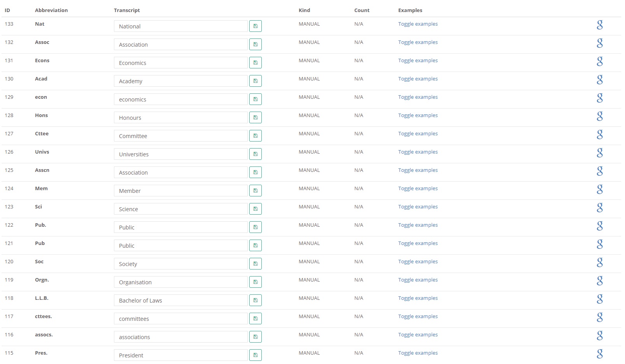The height and width of the screenshot is (364, 625).
Task: Save the transcript for abbreviation Econs
Action: pyautogui.click(x=256, y=63)
